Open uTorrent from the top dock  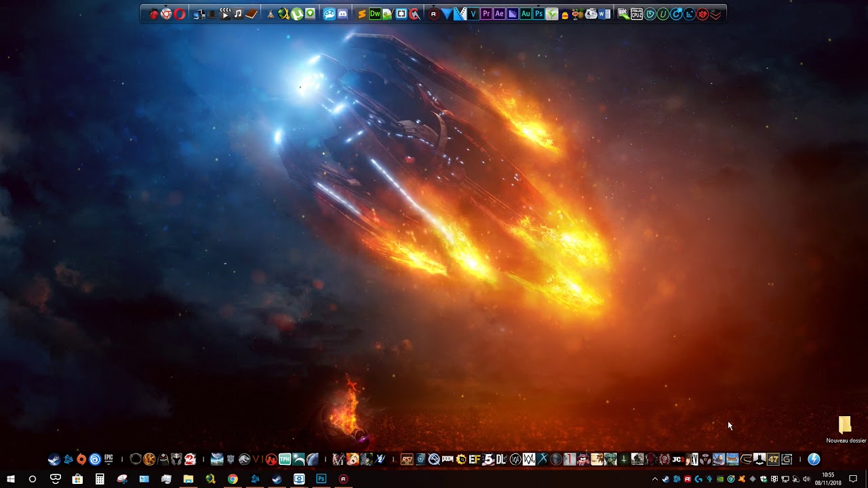coord(297,14)
